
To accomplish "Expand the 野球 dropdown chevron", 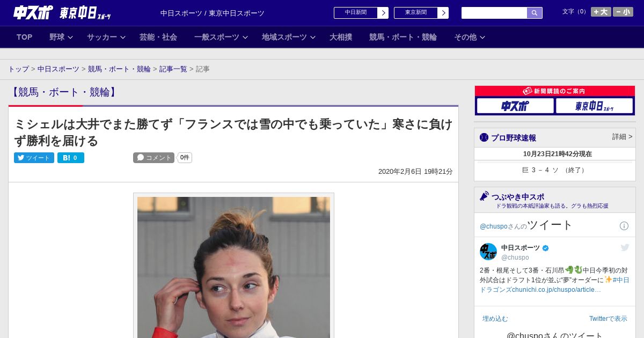I will click(70, 38).
